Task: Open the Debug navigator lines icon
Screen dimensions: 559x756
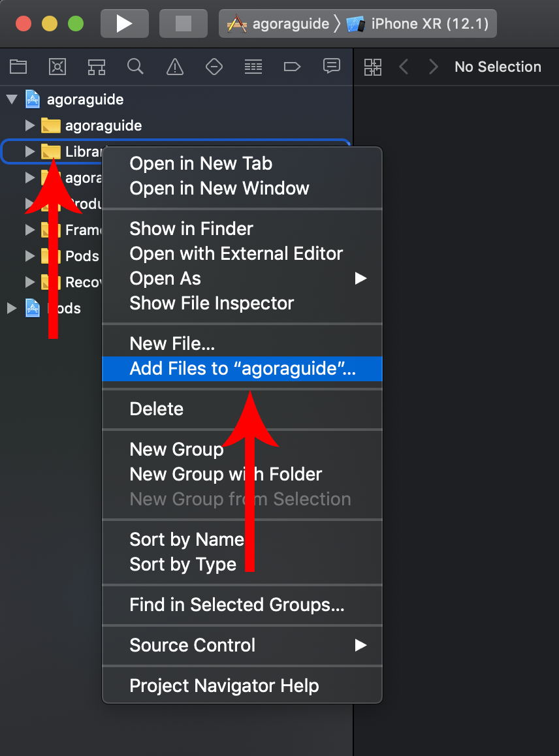Action: (x=253, y=67)
